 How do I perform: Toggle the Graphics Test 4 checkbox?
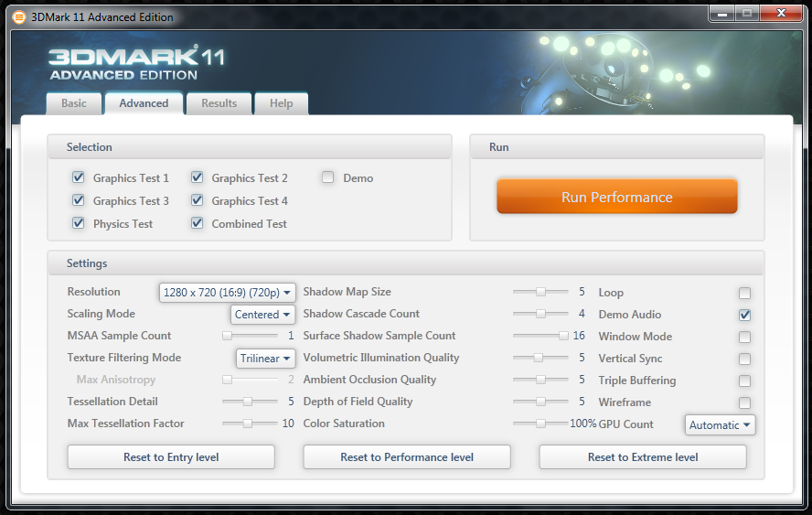(197, 200)
